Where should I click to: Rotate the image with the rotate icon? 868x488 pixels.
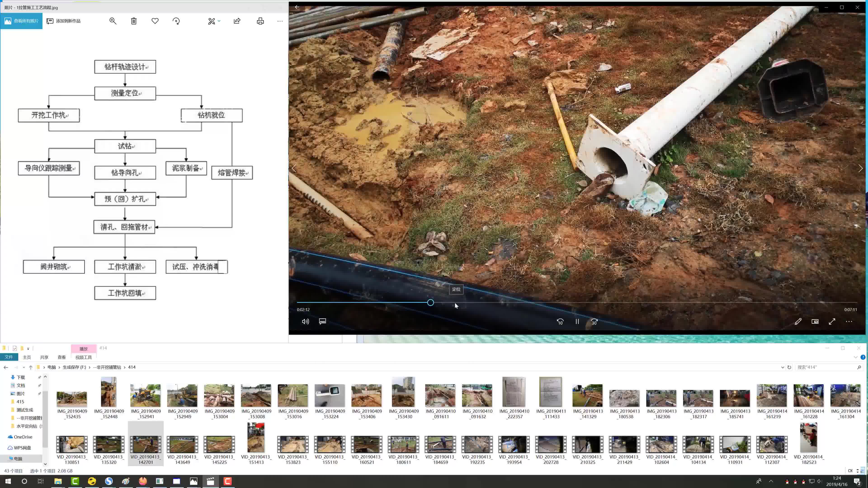pyautogui.click(x=176, y=21)
